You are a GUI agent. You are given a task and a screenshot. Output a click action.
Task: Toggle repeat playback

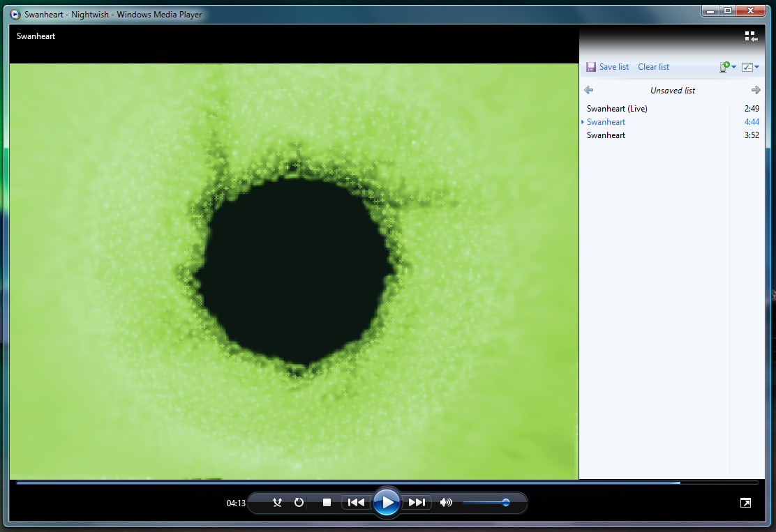(x=299, y=502)
